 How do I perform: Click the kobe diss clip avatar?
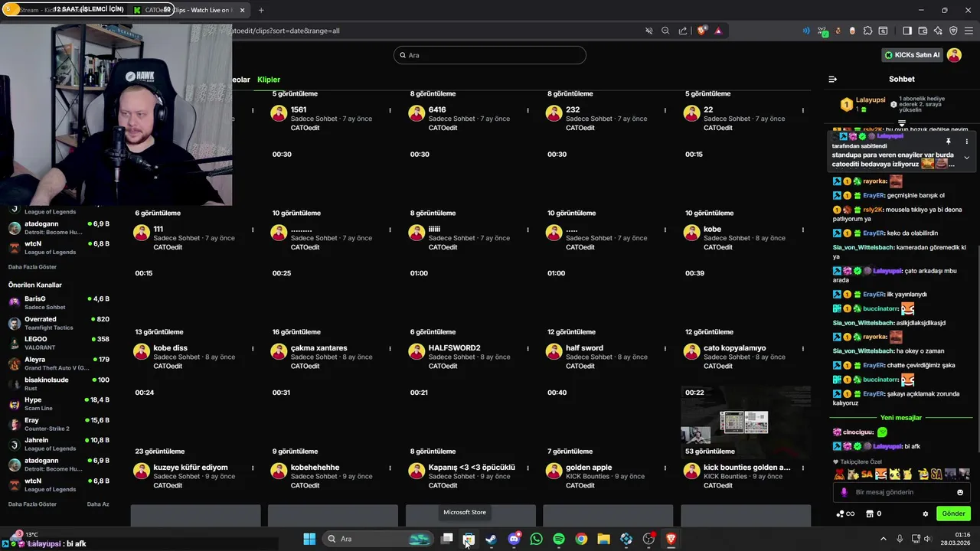click(142, 352)
